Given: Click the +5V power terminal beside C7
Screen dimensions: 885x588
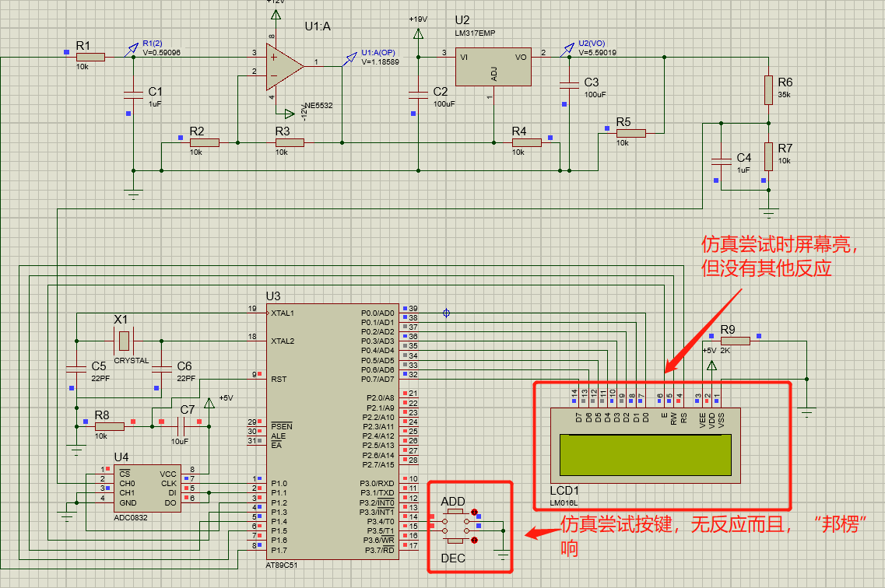Looking at the screenshot, I should click(x=209, y=403).
